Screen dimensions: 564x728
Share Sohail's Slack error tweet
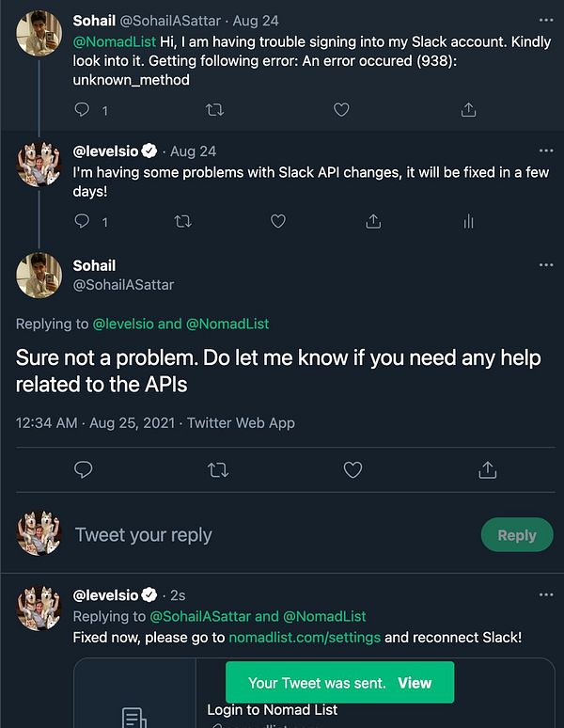[x=468, y=110]
